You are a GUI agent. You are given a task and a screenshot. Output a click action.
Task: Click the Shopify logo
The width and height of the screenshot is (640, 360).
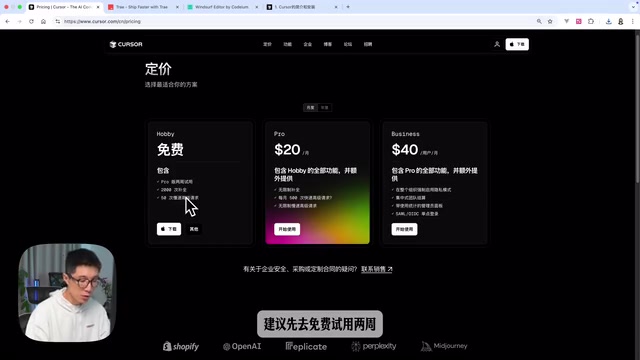tap(181, 347)
